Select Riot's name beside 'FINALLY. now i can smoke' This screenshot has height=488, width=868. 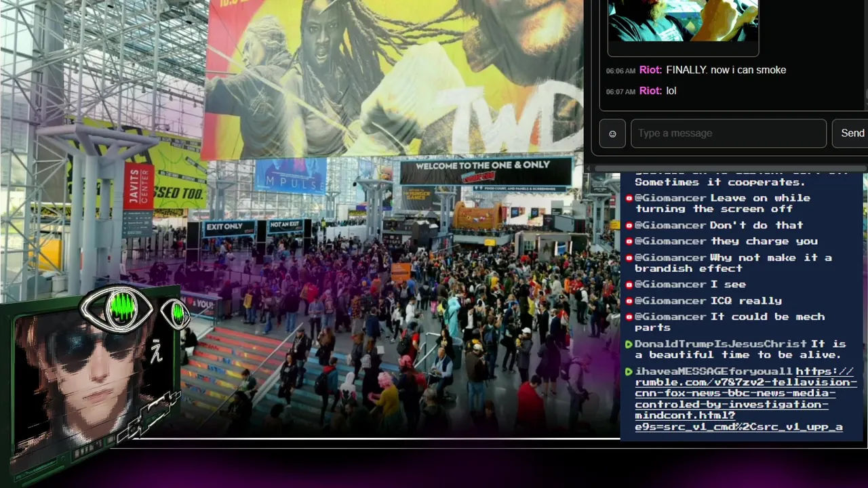[x=650, y=70]
